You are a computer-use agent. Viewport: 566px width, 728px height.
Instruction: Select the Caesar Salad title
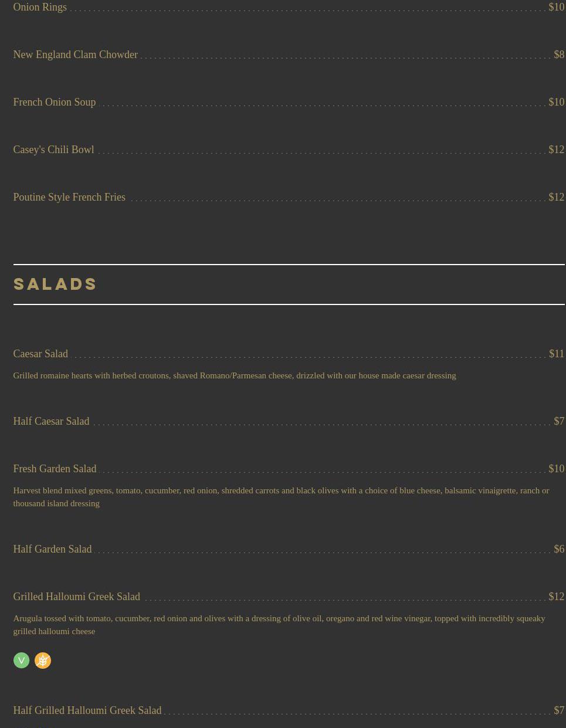[x=40, y=354]
